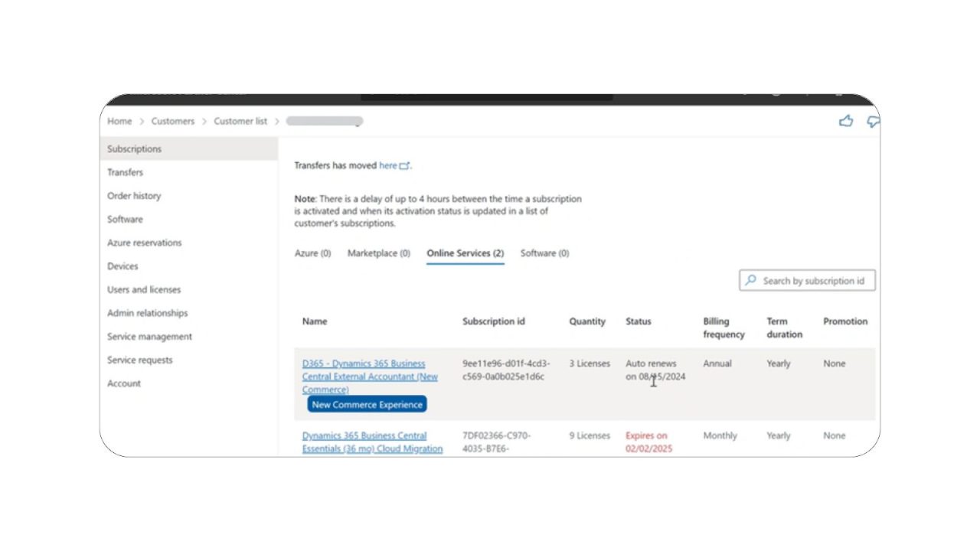Click the thumbs up feedback icon
980x551 pixels.
click(x=846, y=121)
